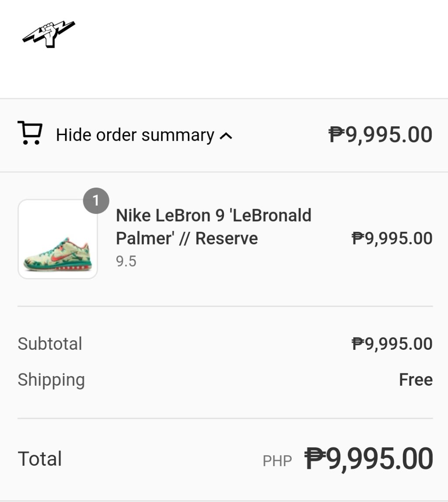Click the lightning fist store logo

point(49,34)
